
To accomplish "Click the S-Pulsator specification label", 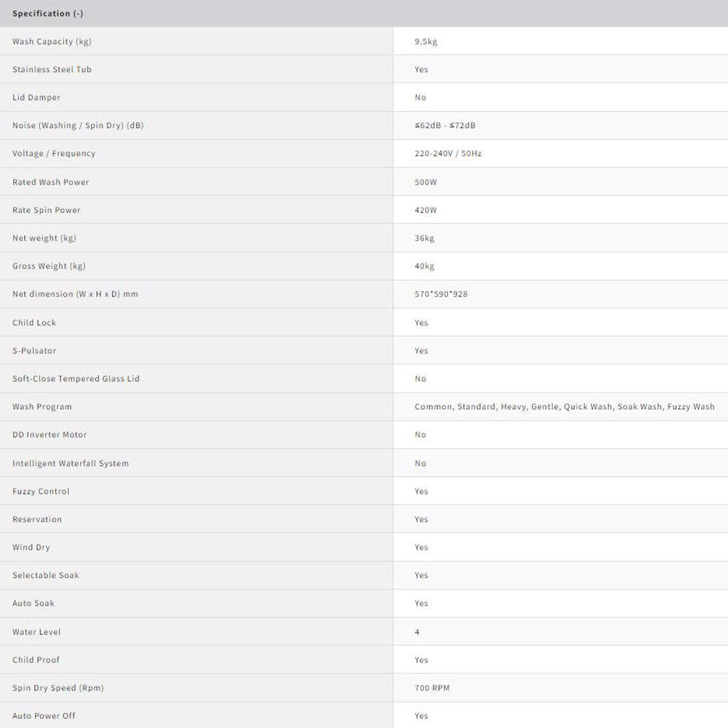I will pos(34,351).
